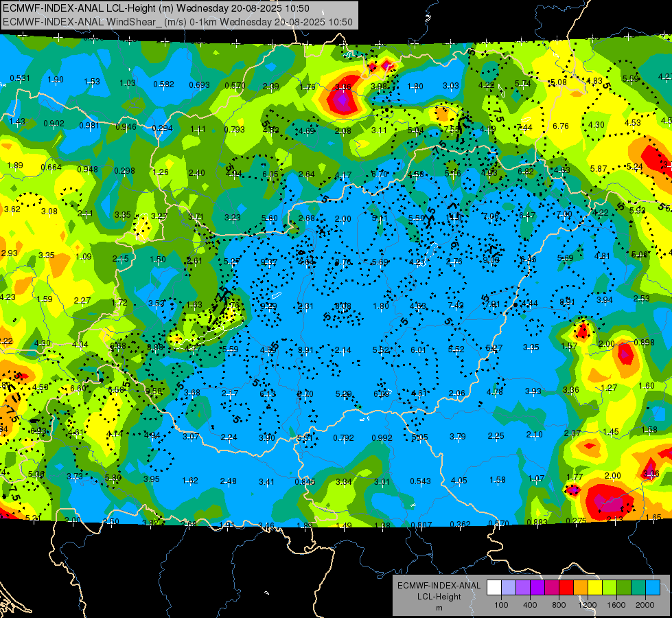This screenshot has height=618, width=672.
Task: Click the wind shear value '7.44'
Action: (x=524, y=128)
